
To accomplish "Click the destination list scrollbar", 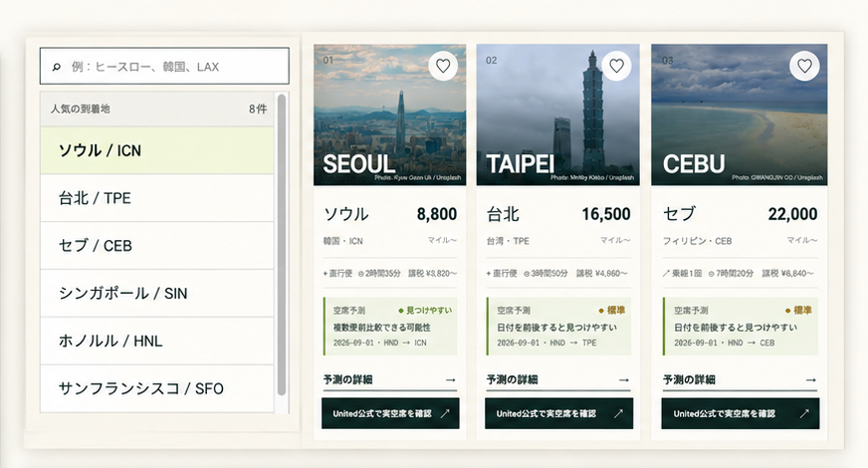I will click(x=282, y=244).
